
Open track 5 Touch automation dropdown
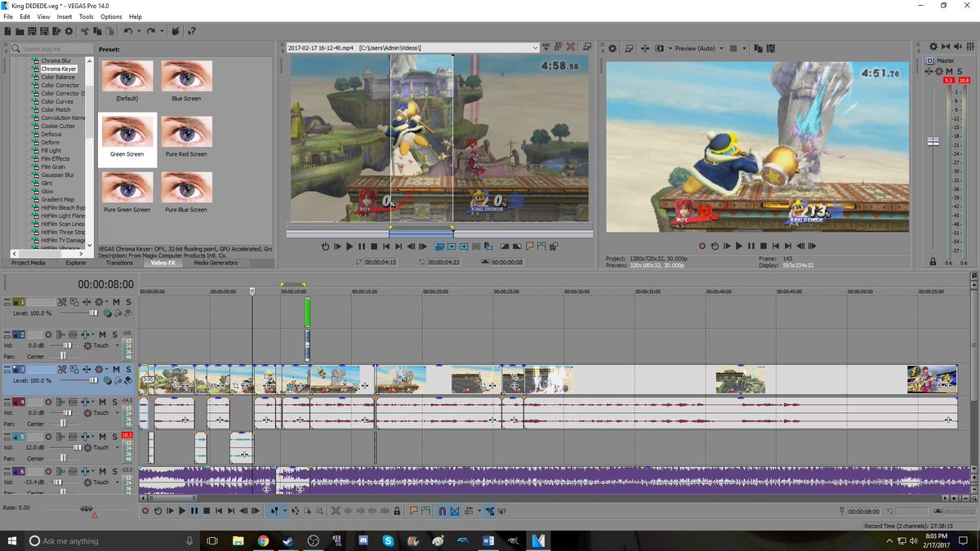[x=118, y=447]
